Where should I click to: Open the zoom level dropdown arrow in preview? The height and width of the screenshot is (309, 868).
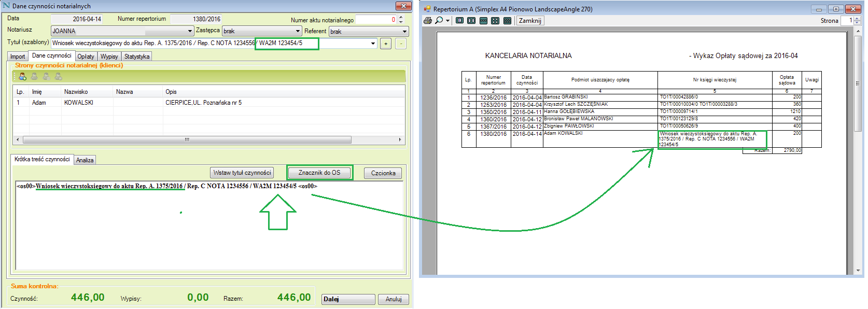point(447,21)
